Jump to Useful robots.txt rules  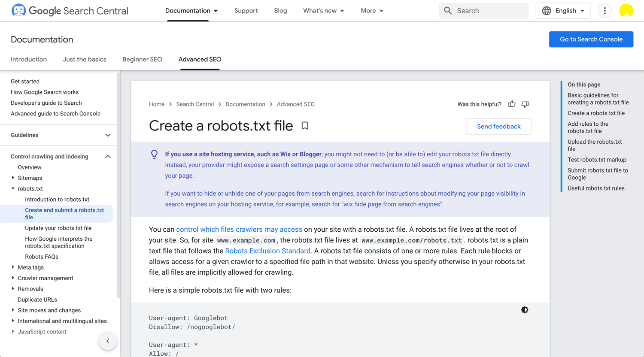click(596, 188)
